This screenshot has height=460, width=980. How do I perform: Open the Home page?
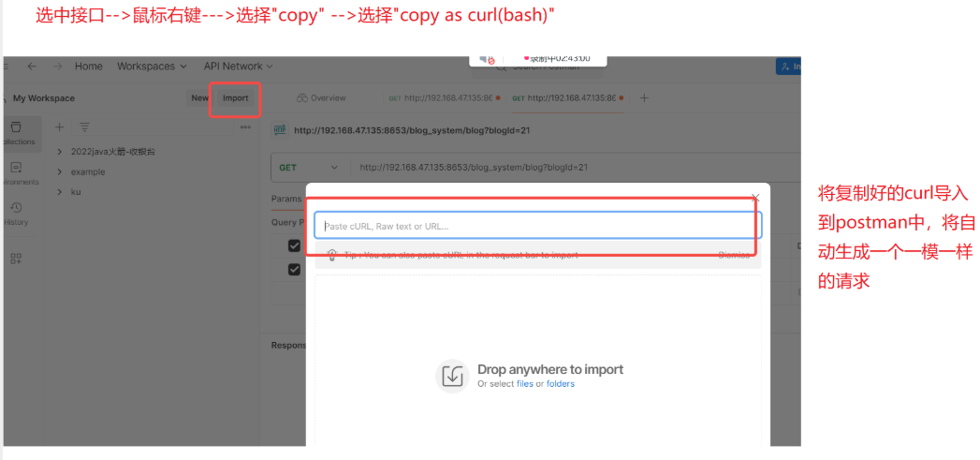click(89, 67)
